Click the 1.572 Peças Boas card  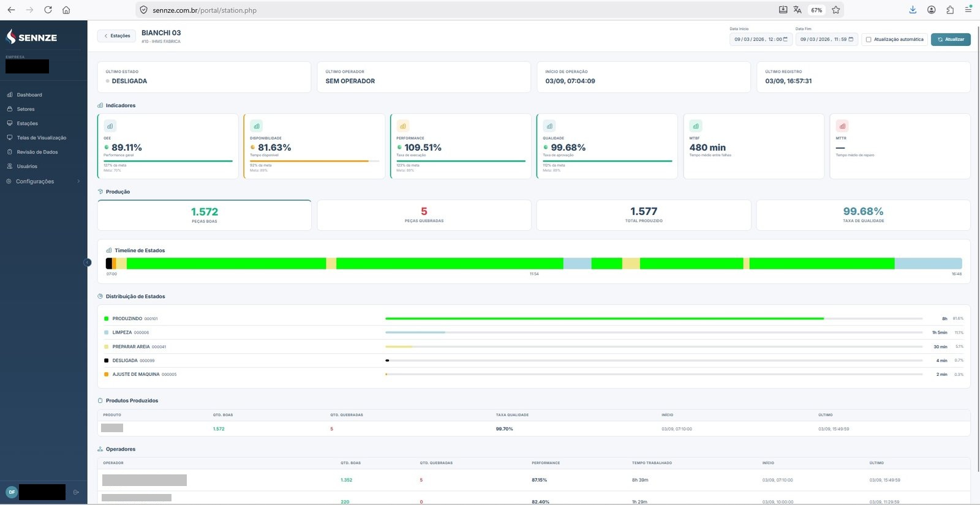(x=204, y=215)
